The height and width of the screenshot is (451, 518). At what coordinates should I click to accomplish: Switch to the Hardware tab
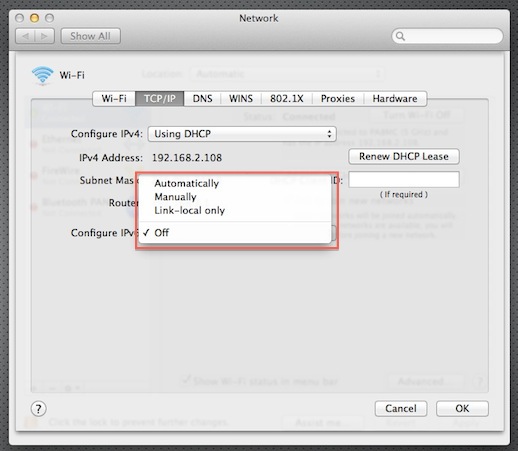click(x=395, y=99)
